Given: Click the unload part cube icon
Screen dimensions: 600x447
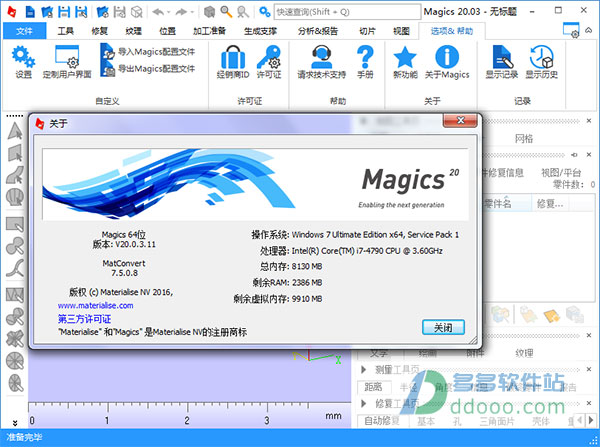Looking at the screenshot, I should click(x=137, y=12).
